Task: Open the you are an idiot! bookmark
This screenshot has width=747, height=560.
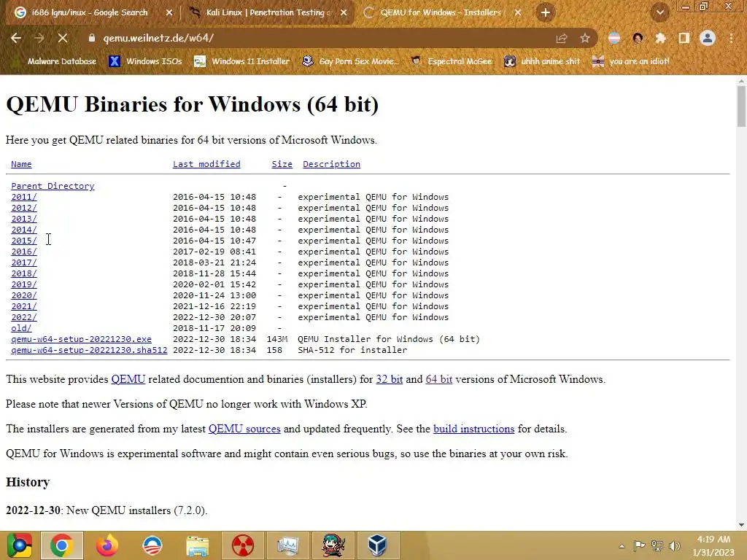Action: (x=631, y=61)
